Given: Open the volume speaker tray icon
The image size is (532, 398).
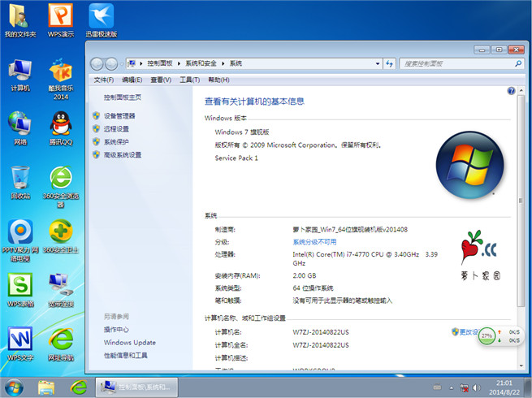Looking at the screenshot, I should pos(476,387).
